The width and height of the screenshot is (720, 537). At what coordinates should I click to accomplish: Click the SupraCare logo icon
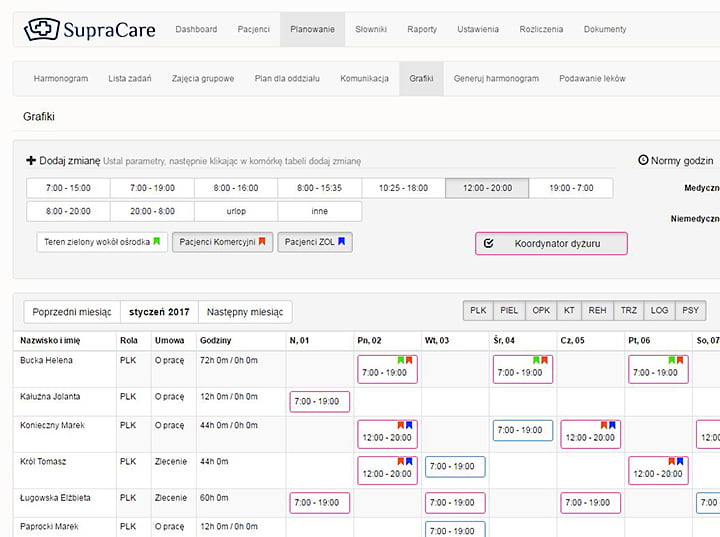pos(42,29)
